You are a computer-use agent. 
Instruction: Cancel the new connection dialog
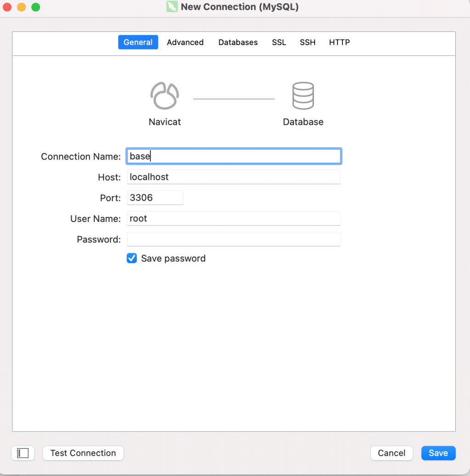(x=392, y=453)
